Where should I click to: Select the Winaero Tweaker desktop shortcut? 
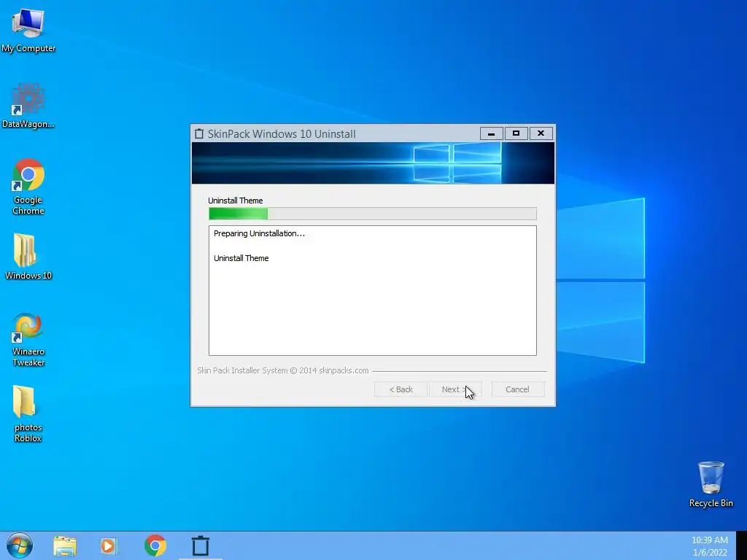pyautogui.click(x=28, y=340)
